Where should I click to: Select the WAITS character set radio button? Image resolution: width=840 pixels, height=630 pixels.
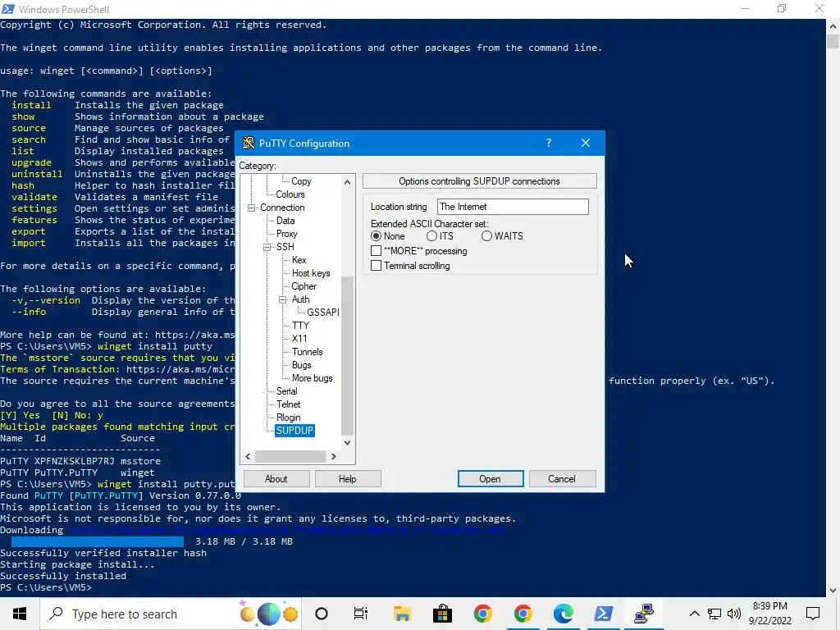[486, 236]
